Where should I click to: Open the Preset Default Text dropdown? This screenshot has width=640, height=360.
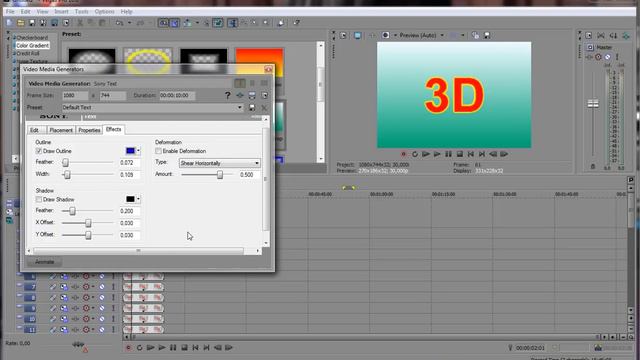(x=240, y=108)
